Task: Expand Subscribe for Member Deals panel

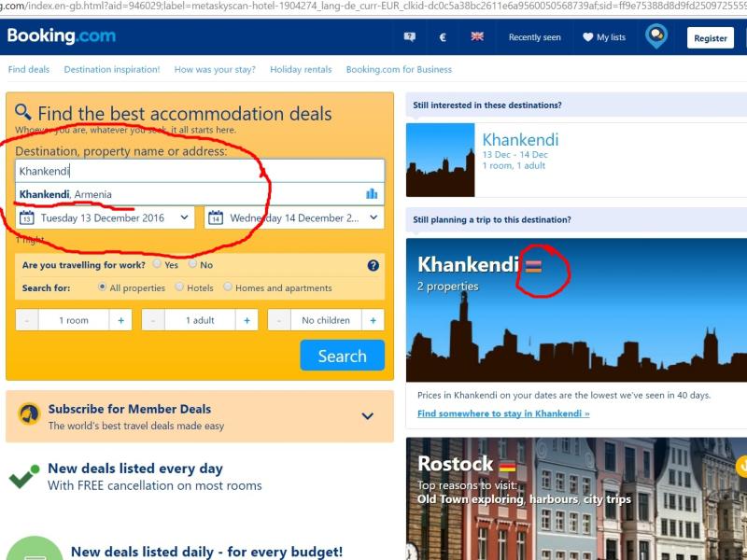Action: 367,416
